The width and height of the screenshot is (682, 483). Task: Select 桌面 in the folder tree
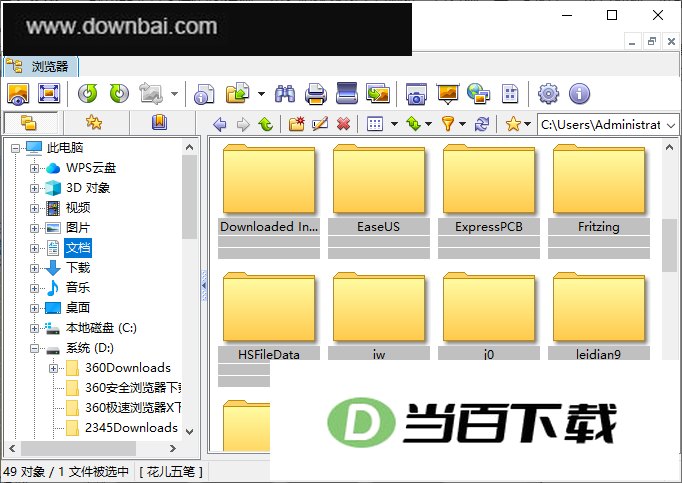(78, 308)
